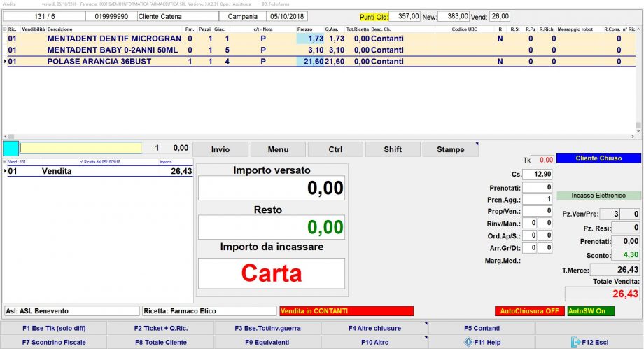Click F7 Scontrino Fiscale
The height and width of the screenshot is (349, 644).
tap(54, 342)
